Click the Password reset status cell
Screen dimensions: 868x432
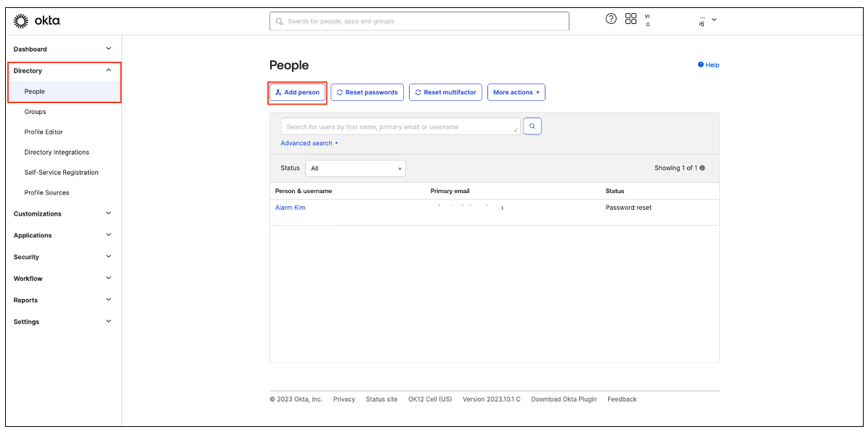click(628, 208)
